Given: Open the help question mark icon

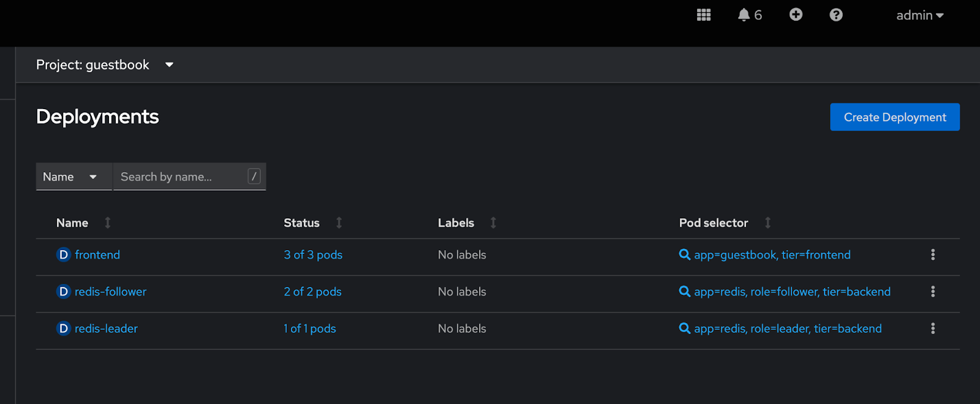Looking at the screenshot, I should 836,15.
